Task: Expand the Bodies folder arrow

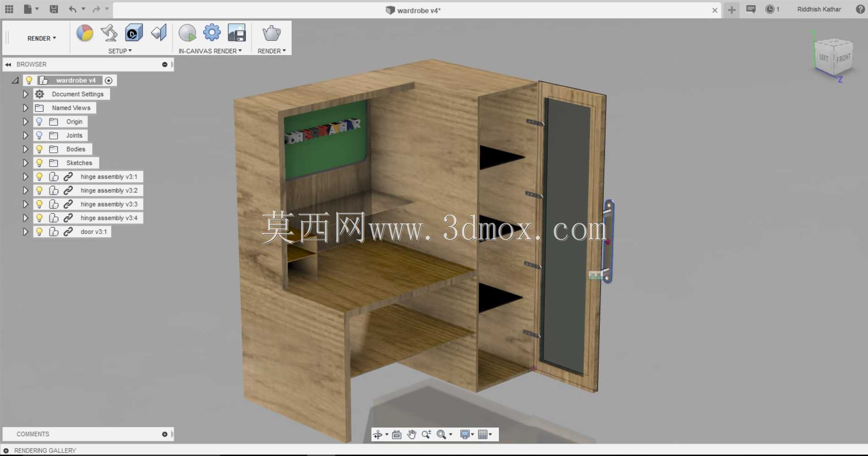Action: click(x=25, y=149)
